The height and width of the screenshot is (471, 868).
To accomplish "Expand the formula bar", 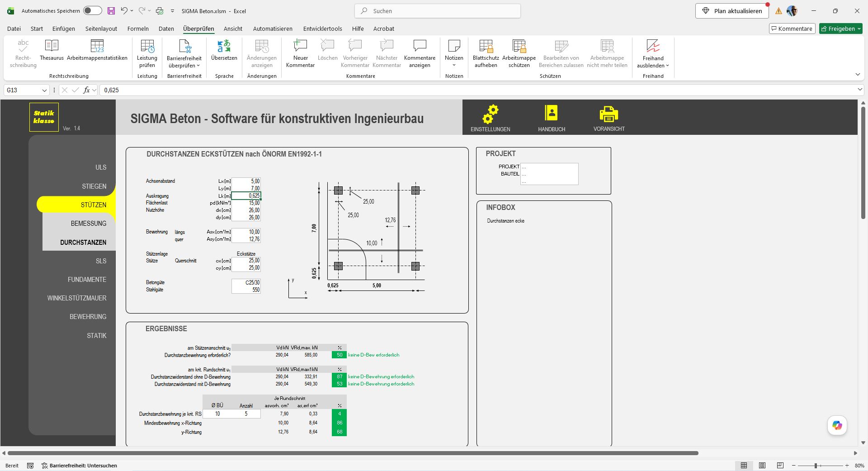I will click(860, 90).
